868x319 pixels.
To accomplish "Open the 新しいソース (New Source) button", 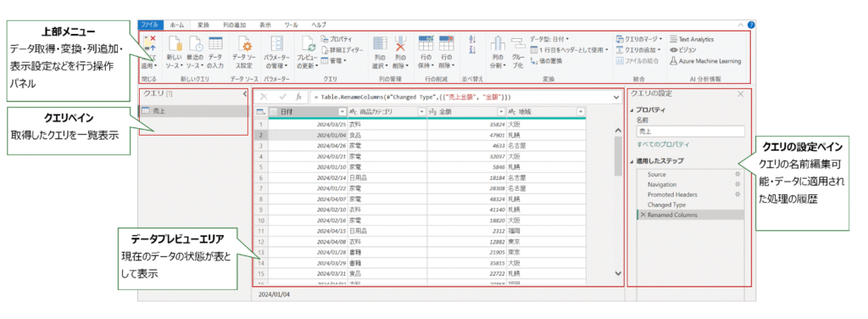I will 175,53.
